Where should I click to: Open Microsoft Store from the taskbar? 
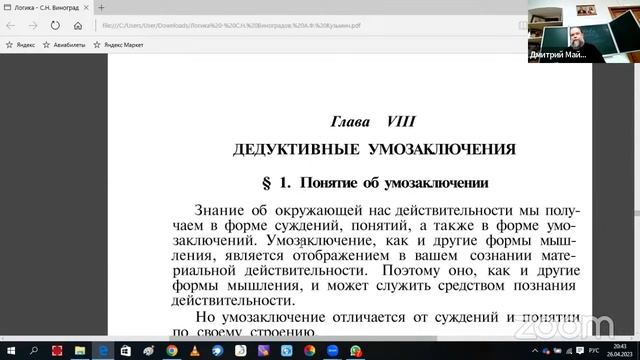(126, 351)
